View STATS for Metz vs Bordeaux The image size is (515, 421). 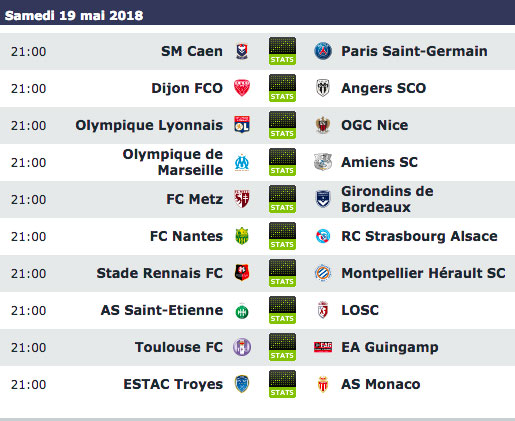click(x=282, y=199)
